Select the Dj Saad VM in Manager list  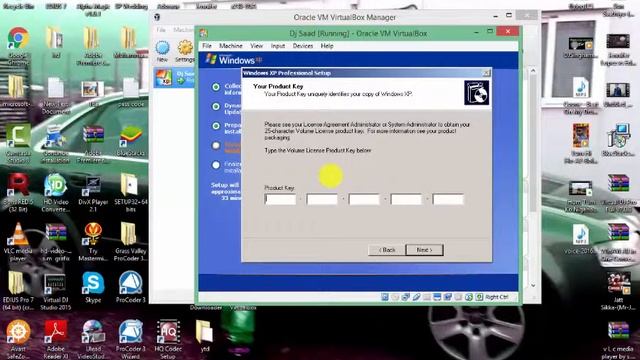coord(174,77)
